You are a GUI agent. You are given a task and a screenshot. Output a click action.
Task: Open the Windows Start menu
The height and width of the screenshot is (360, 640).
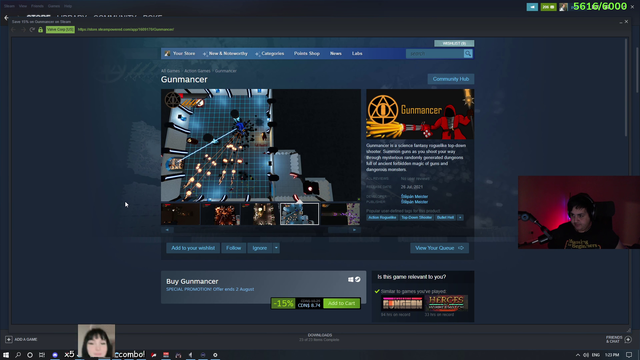tap(6, 355)
